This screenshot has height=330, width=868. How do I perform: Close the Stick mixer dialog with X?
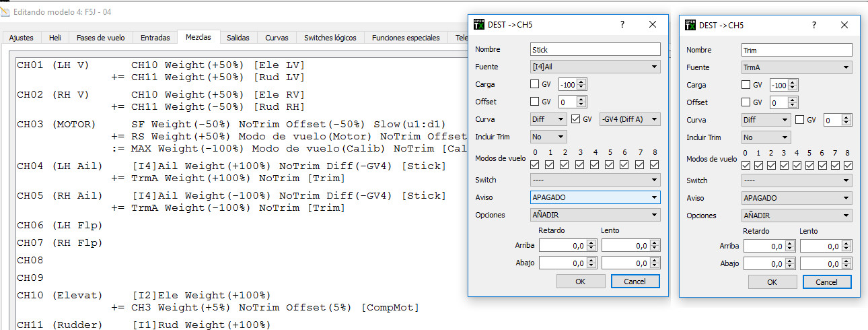[652, 25]
